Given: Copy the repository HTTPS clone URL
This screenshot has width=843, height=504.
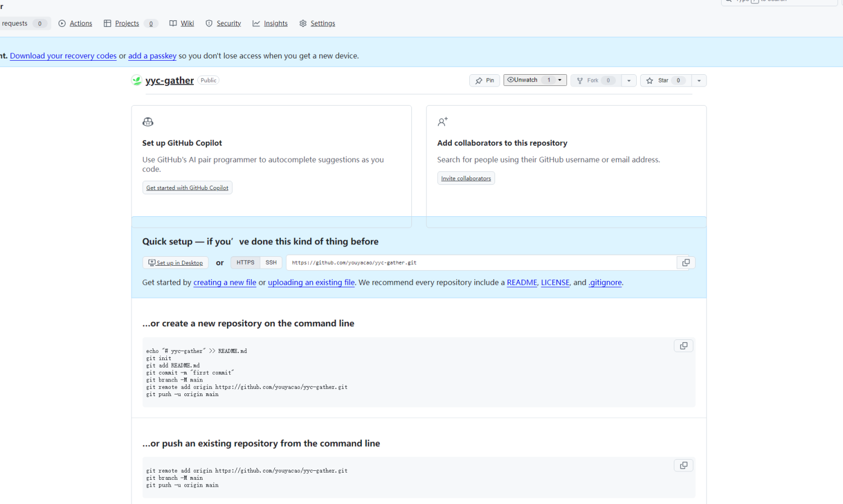Looking at the screenshot, I should pyautogui.click(x=685, y=262).
